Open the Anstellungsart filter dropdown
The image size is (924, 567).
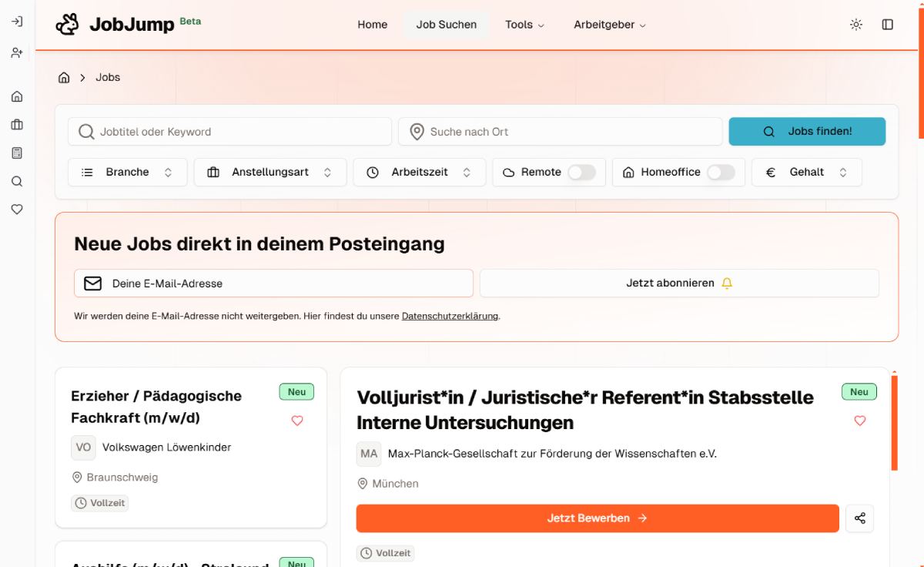pos(270,173)
